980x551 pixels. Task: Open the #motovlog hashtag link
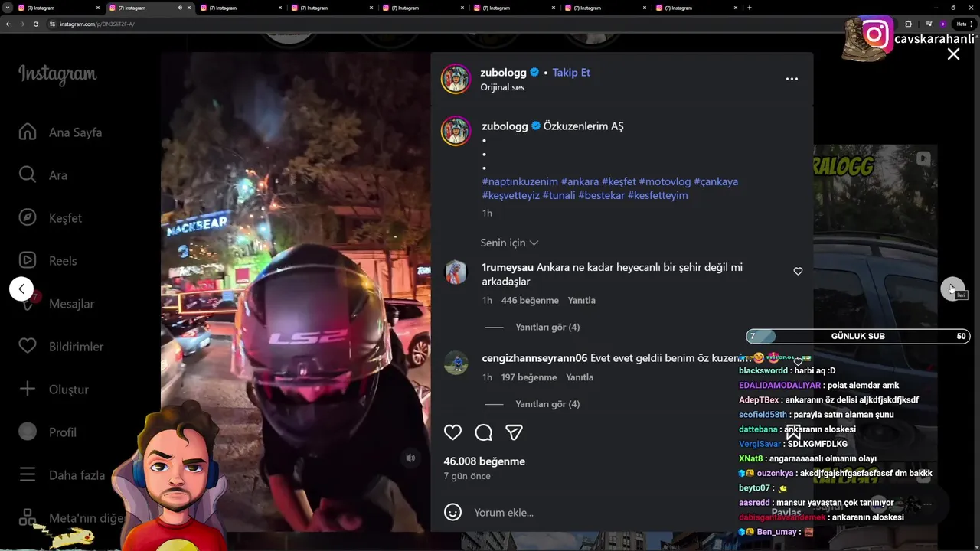click(x=665, y=181)
